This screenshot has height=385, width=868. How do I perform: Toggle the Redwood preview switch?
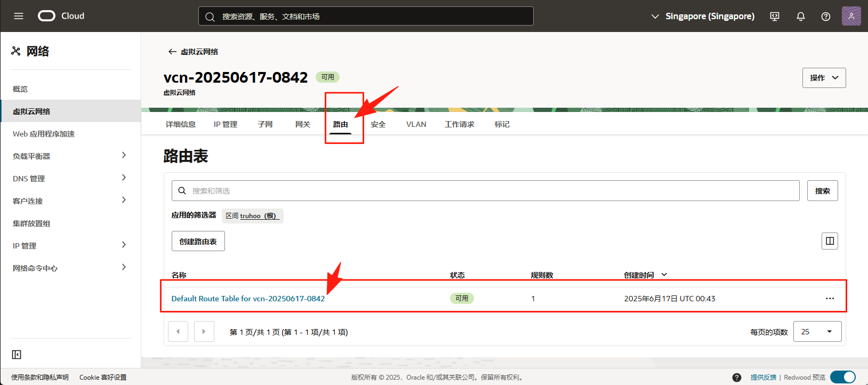coord(843,377)
